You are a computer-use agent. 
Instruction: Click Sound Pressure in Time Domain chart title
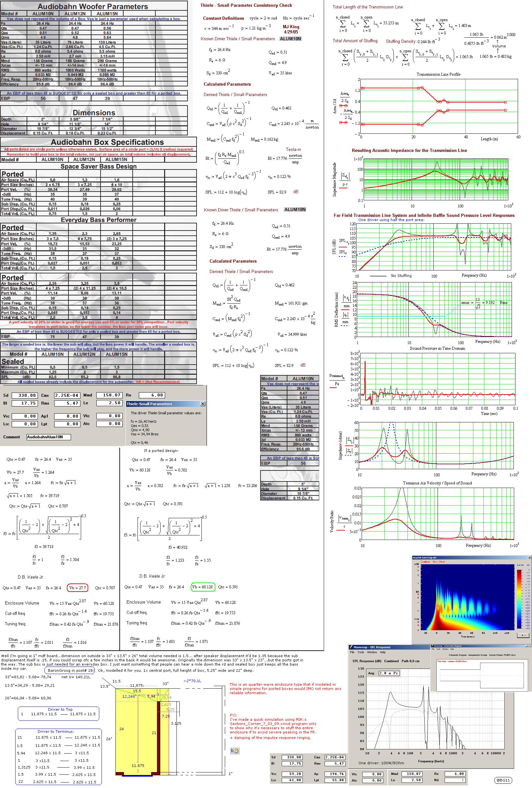pyautogui.click(x=438, y=348)
